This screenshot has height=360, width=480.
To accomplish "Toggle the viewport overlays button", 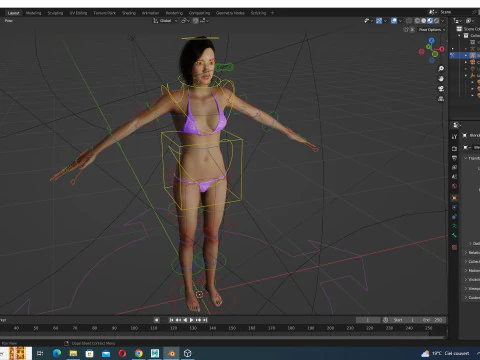I will click(394, 21).
